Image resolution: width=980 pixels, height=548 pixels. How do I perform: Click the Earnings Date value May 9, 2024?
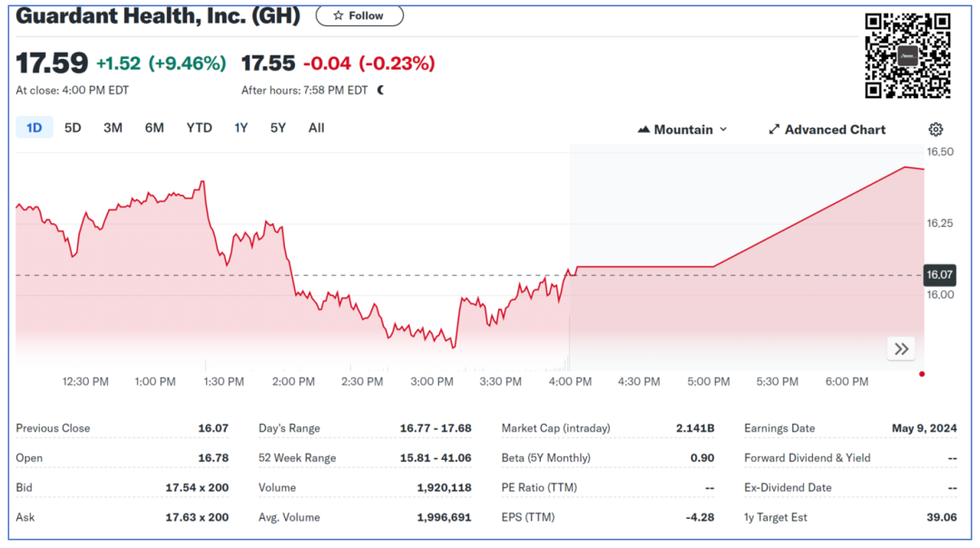pyautogui.click(x=925, y=428)
